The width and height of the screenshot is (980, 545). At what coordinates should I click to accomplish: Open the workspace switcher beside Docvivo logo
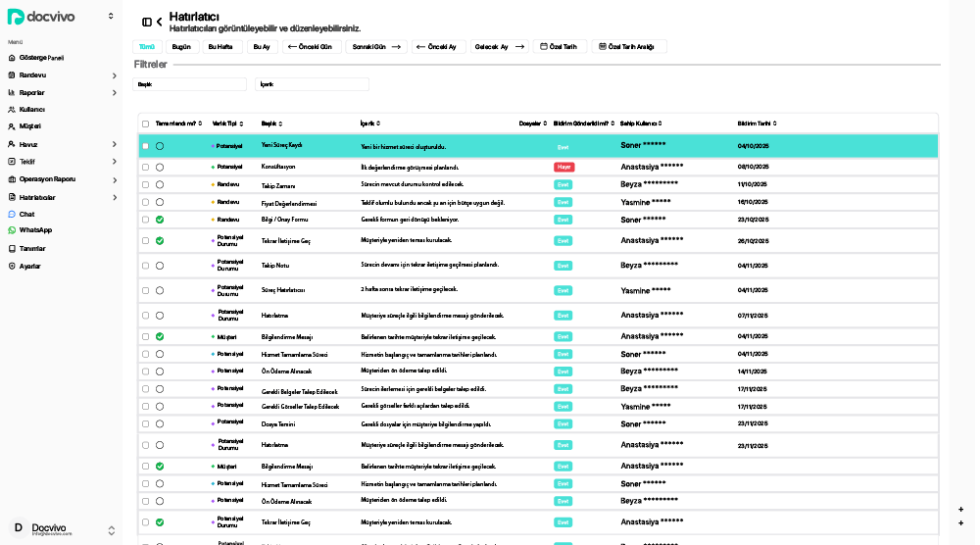111,17
